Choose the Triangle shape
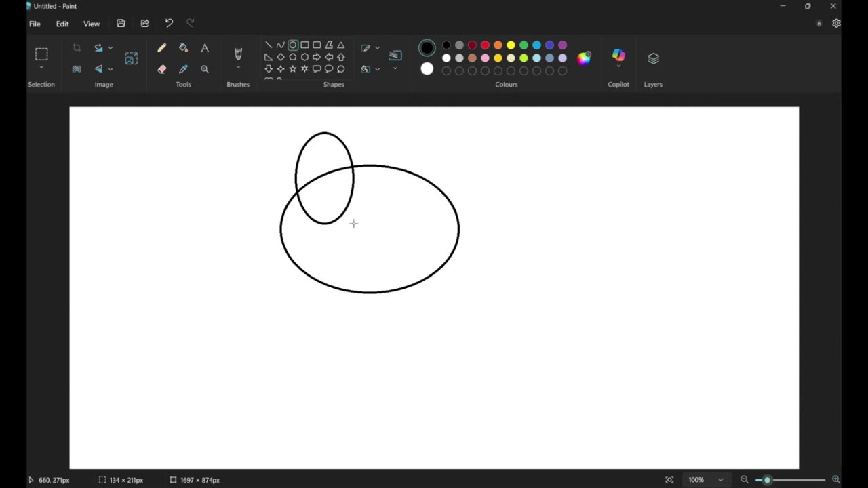Image resolution: width=868 pixels, height=488 pixels. (341, 45)
